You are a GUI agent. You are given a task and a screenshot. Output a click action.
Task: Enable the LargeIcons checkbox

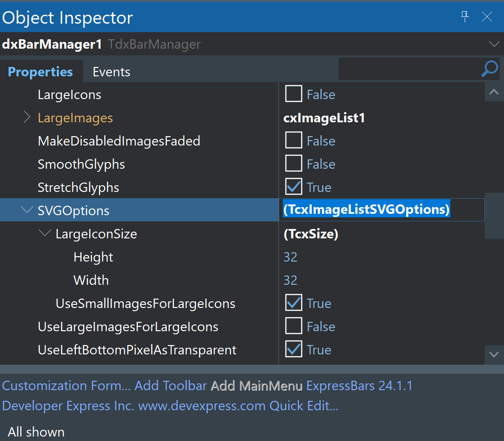(x=294, y=94)
